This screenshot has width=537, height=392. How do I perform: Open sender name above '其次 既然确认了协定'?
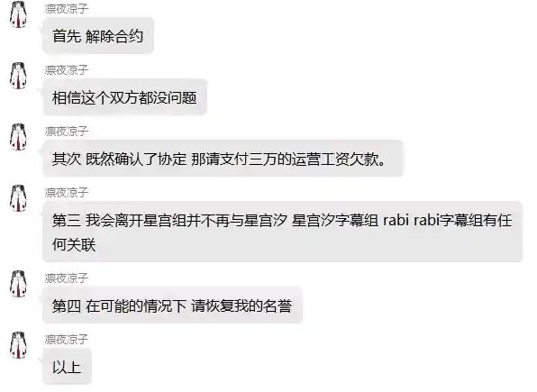coord(67,132)
